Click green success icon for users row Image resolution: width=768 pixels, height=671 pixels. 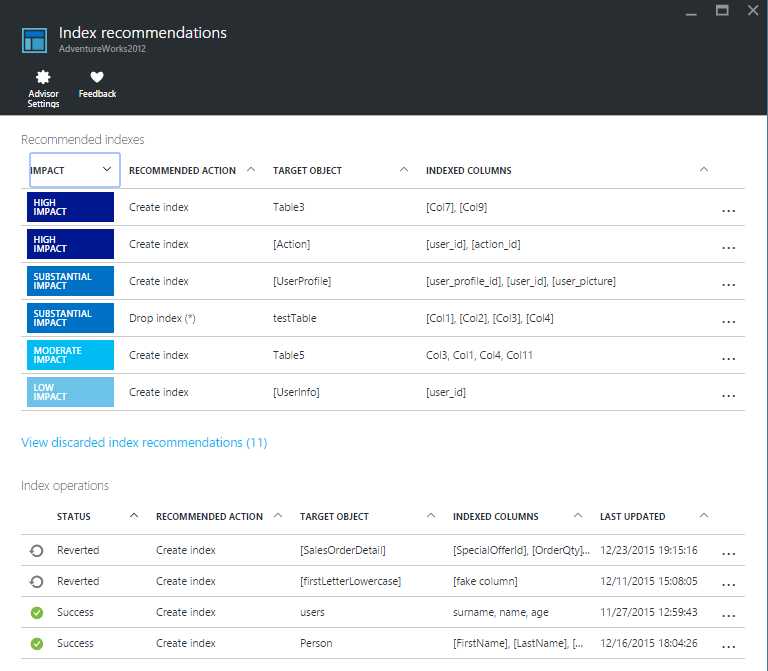pos(37,613)
